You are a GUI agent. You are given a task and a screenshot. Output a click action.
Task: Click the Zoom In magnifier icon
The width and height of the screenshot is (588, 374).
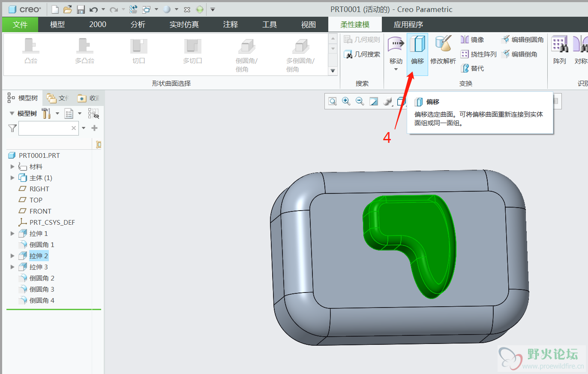pyautogui.click(x=346, y=101)
